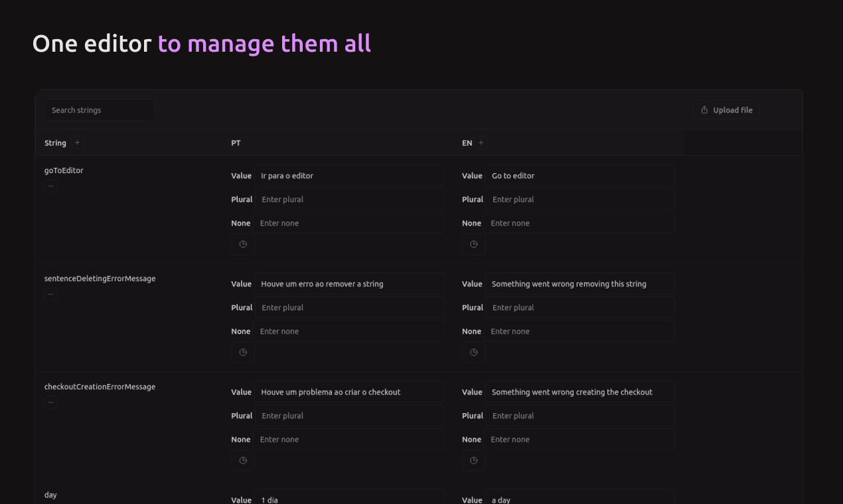843x504 pixels.
Task: Open history clock for goToEditor PT
Action: [243, 244]
